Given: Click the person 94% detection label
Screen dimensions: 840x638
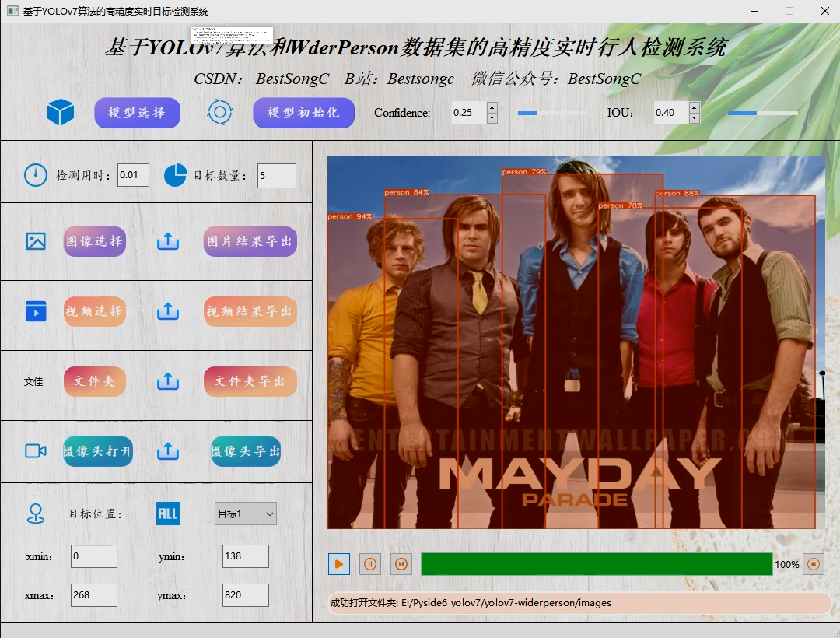Looking at the screenshot, I should click(350, 216).
